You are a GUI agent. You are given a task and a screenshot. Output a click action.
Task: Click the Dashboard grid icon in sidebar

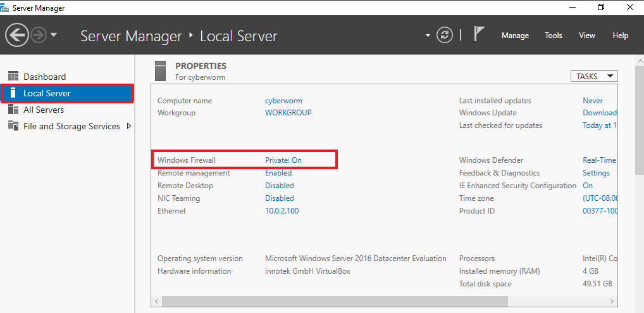(13, 77)
